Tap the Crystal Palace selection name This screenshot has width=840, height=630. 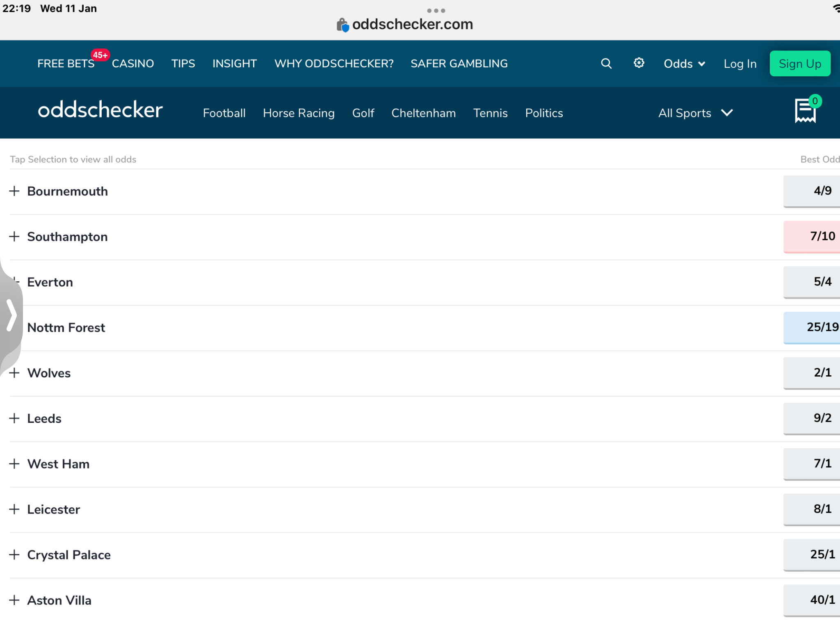pyautogui.click(x=69, y=555)
